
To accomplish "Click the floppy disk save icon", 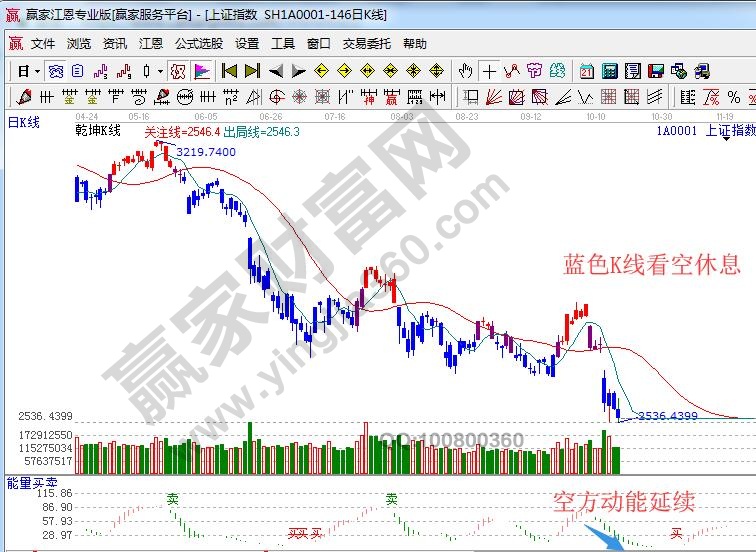I will 655,71.
